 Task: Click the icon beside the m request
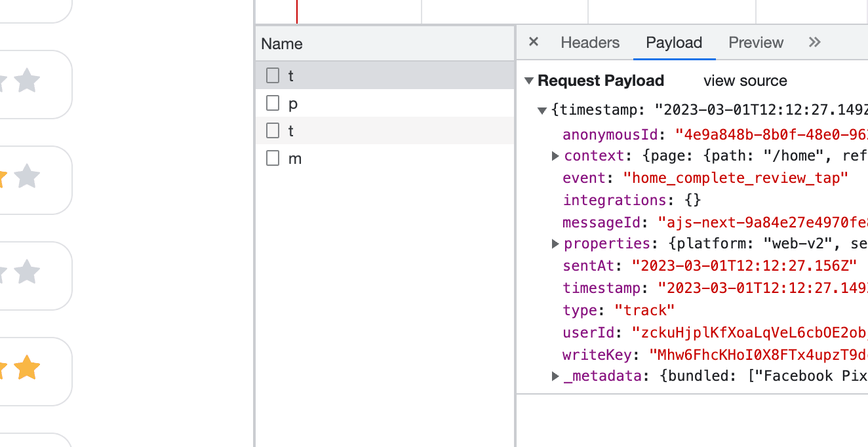click(273, 159)
